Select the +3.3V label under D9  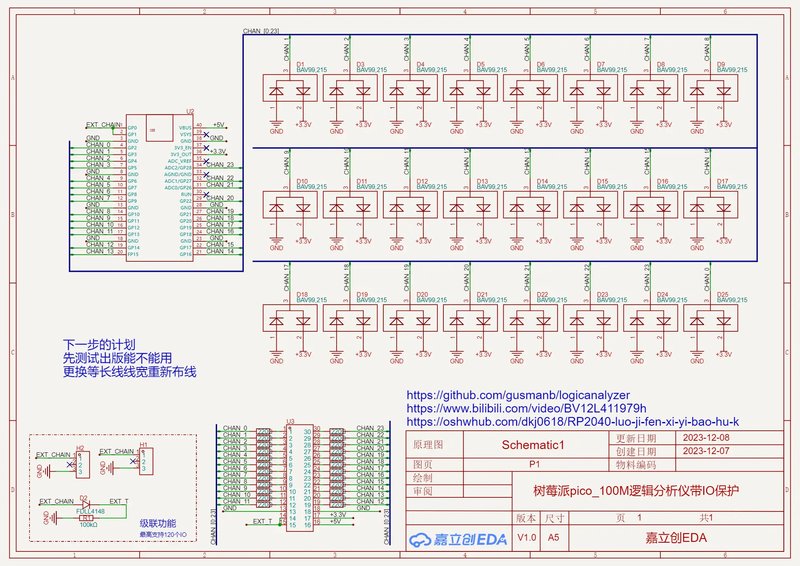pos(723,124)
